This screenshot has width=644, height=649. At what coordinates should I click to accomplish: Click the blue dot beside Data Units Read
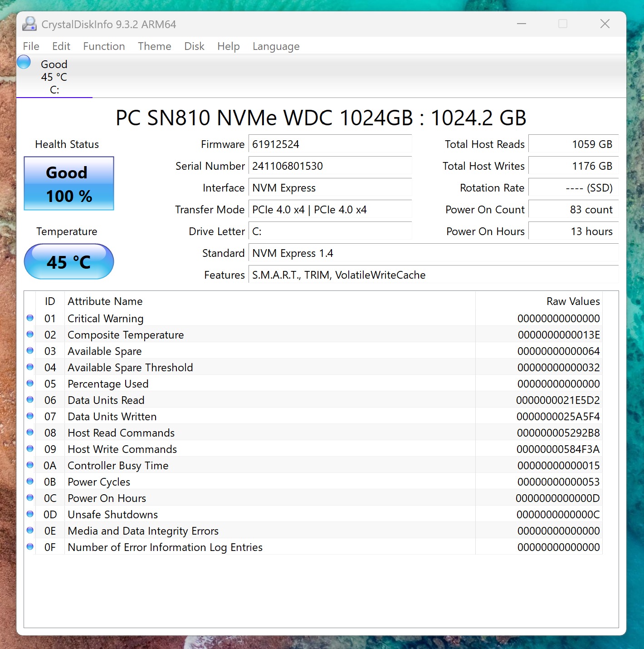pyautogui.click(x=30, y=399)
